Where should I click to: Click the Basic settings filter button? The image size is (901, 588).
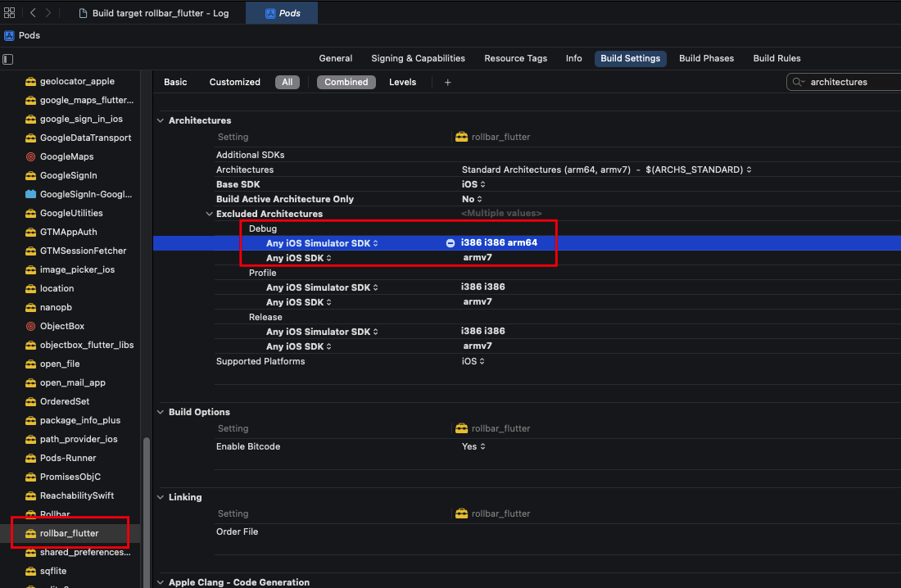(174, 82)
